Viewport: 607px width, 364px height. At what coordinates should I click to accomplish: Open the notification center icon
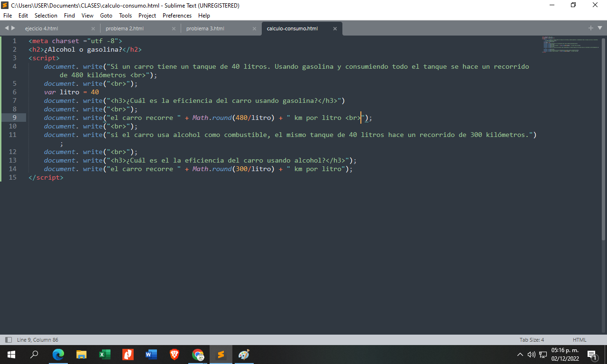pos(592,355)
